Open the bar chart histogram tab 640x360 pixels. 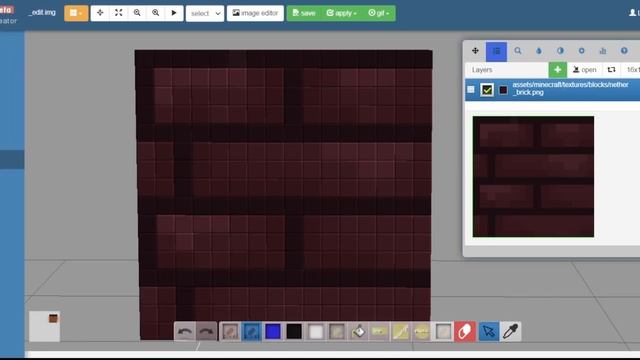tap(602, 51)
